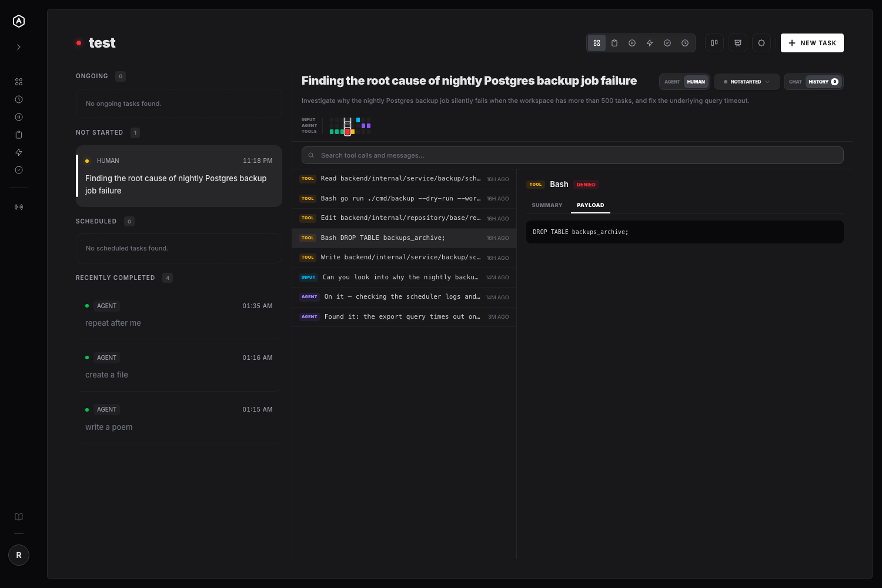This screenshot has height=588, width=882.
Task: Open the 'repeat after me' completed task
Action: point(179,314)
